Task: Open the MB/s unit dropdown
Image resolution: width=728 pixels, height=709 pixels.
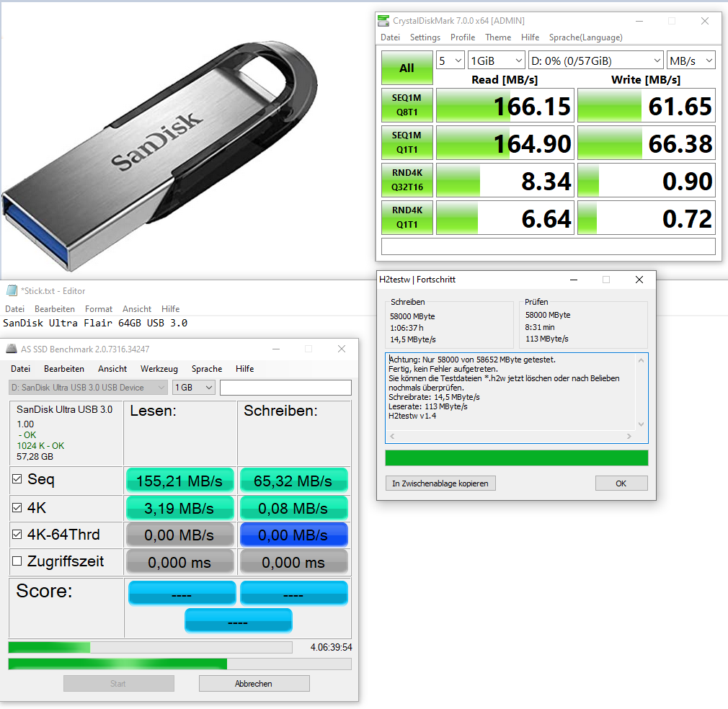Action: click(x=691, y=61)
